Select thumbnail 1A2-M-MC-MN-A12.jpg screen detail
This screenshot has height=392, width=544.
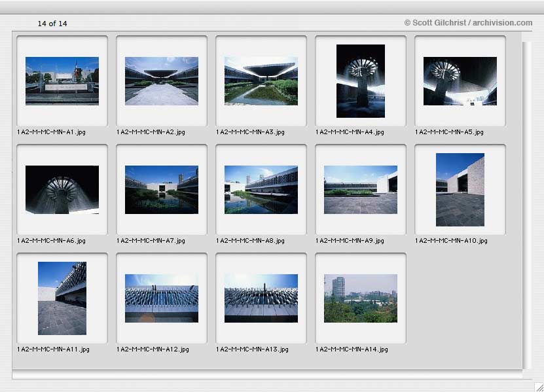click(x=162, y=298)
